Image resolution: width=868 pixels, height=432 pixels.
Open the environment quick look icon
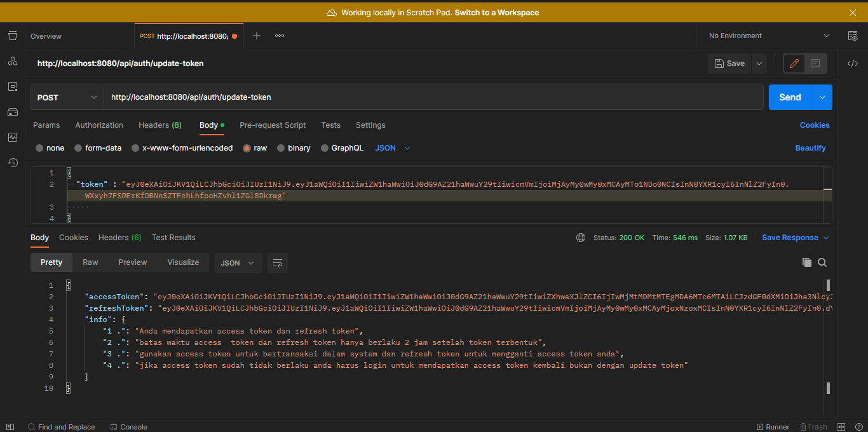853,36
